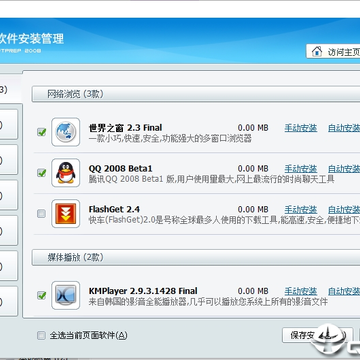Check the FlashGet 2.4 checkbox
The image size is (360, 360).
[x=41, y=214]
